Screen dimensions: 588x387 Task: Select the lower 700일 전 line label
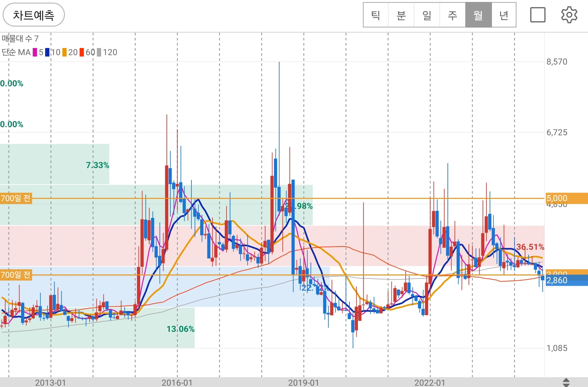[16, 275]
